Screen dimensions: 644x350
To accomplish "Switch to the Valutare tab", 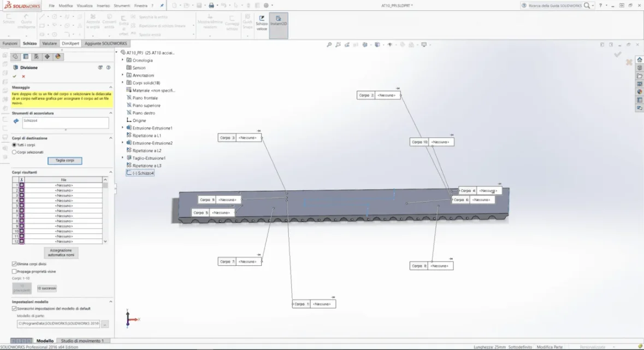I will pos(49,44).
